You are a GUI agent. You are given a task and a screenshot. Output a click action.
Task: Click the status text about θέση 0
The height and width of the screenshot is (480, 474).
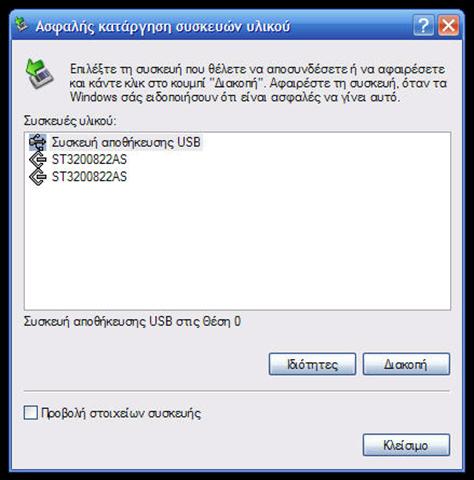pyautogui.click(x=132, y=322)
